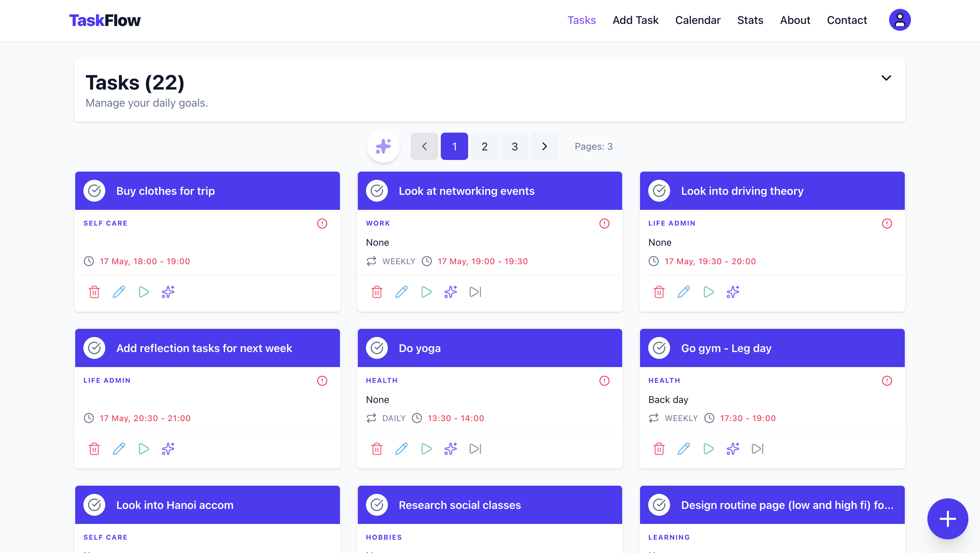Click the TaskFlow logo
Viewport: 980px width, 553px height.
pos(105,20)
